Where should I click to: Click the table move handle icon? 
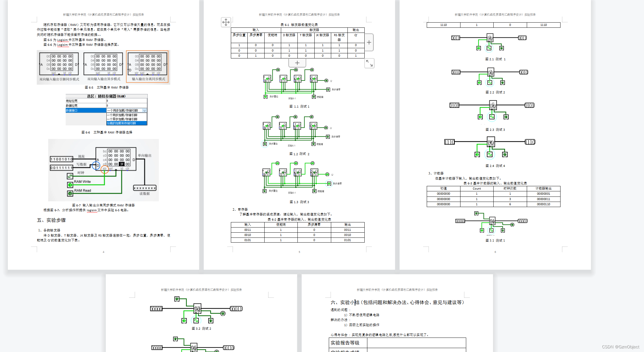pyautogui.click(x=226, y=22)
